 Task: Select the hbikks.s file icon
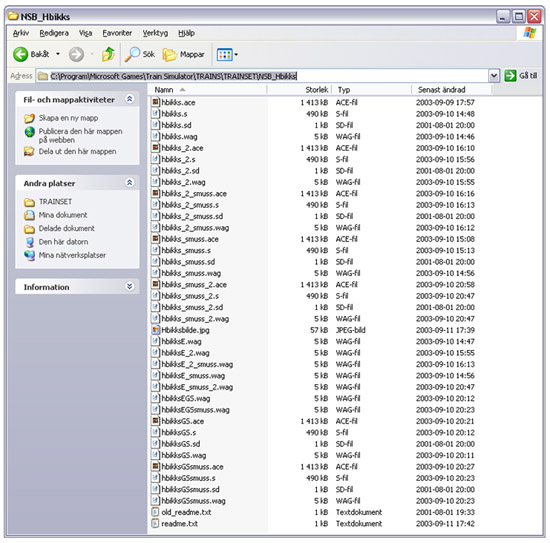[x=155, y=114]
